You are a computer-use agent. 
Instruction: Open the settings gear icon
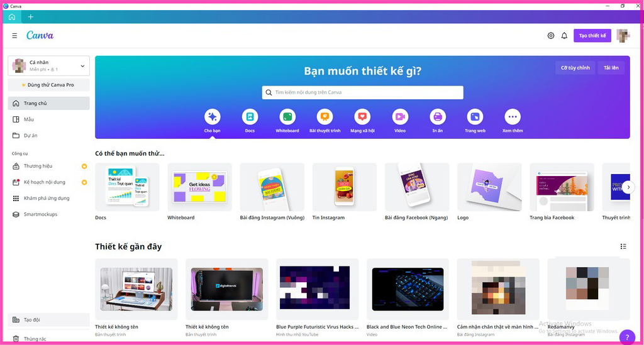click(551, 36)
